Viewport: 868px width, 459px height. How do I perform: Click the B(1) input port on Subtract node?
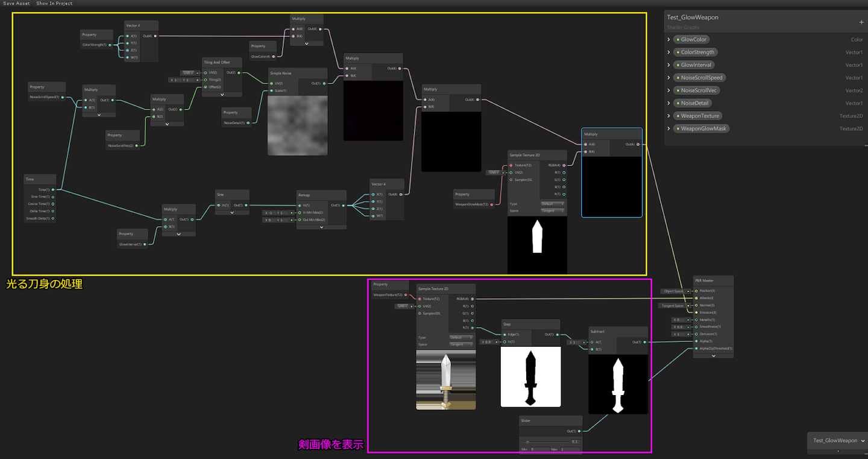pos(593,349)
